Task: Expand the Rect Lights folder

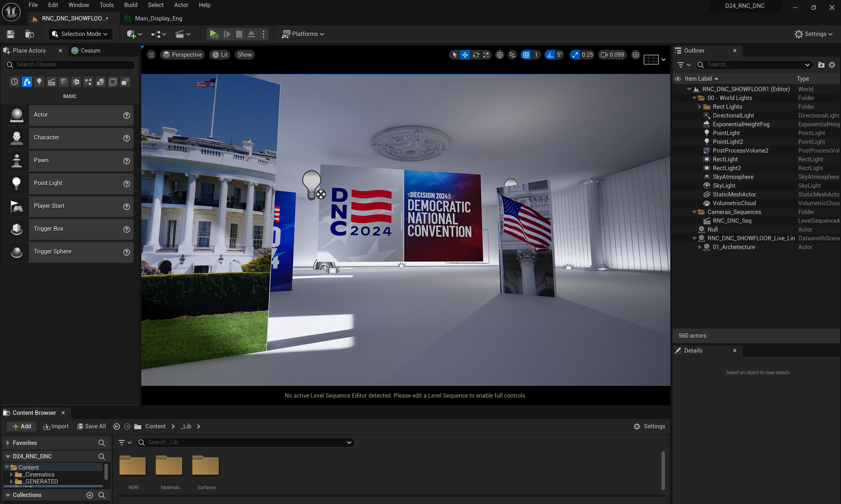Action: 700,107
